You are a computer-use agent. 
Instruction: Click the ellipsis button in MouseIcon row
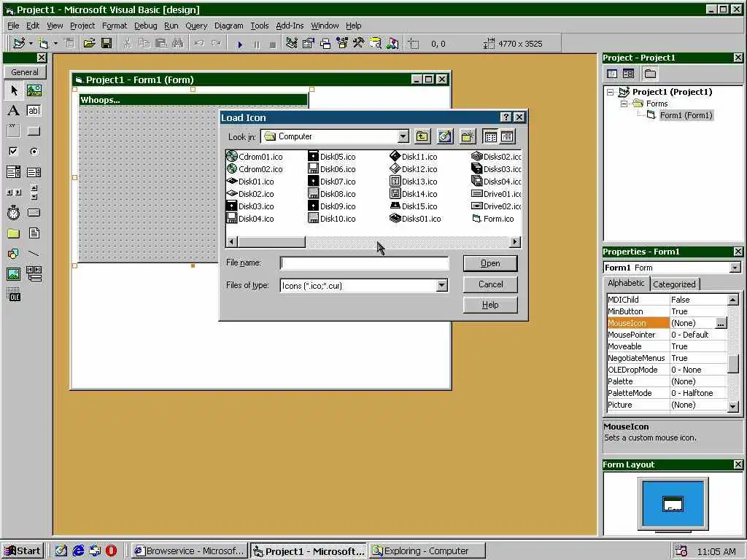[x=721, y=323]
